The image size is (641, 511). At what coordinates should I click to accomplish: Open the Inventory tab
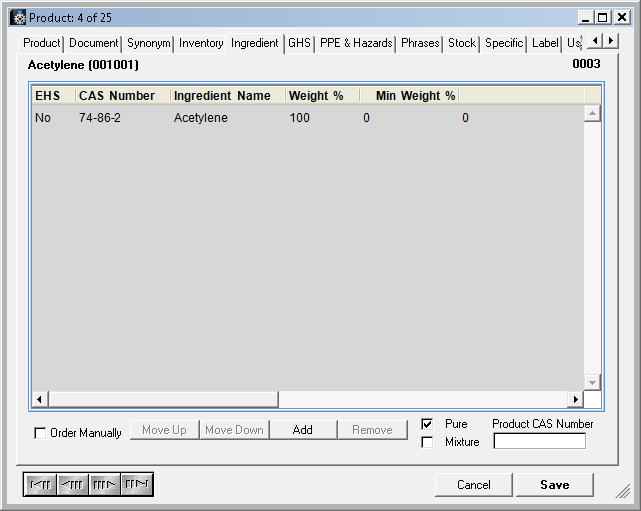(x=201, y=43)
